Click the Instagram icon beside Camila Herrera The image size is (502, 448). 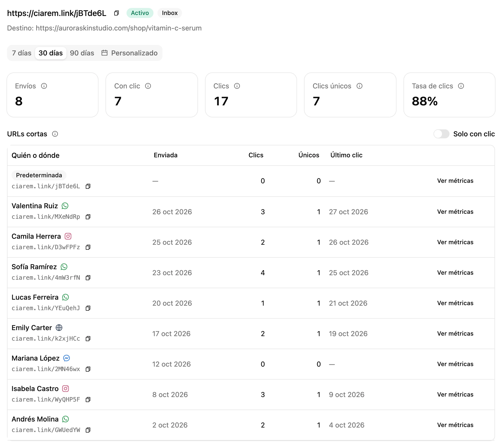point(68,236)
